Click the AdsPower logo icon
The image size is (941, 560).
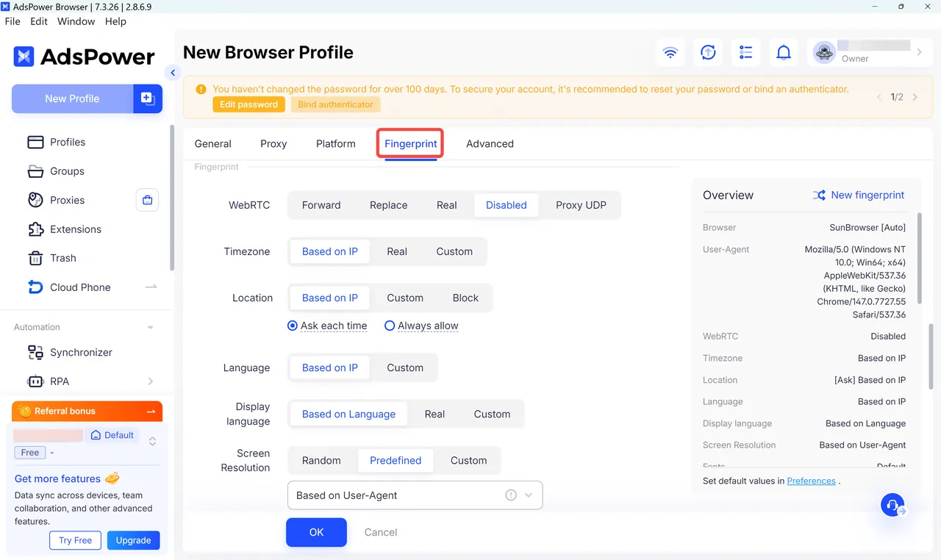pos(24,57)
